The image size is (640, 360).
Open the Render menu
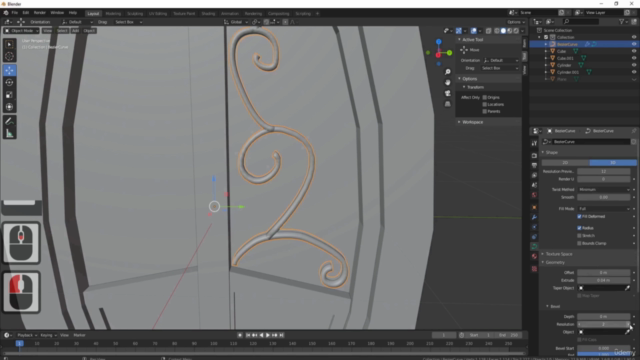tap(40, 13)
